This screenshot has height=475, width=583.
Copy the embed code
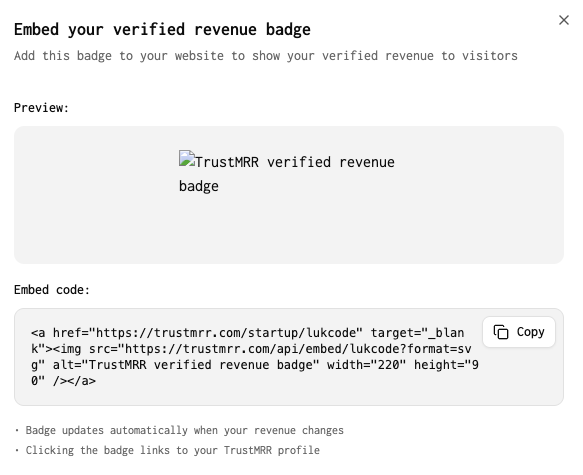pos(519,332)
